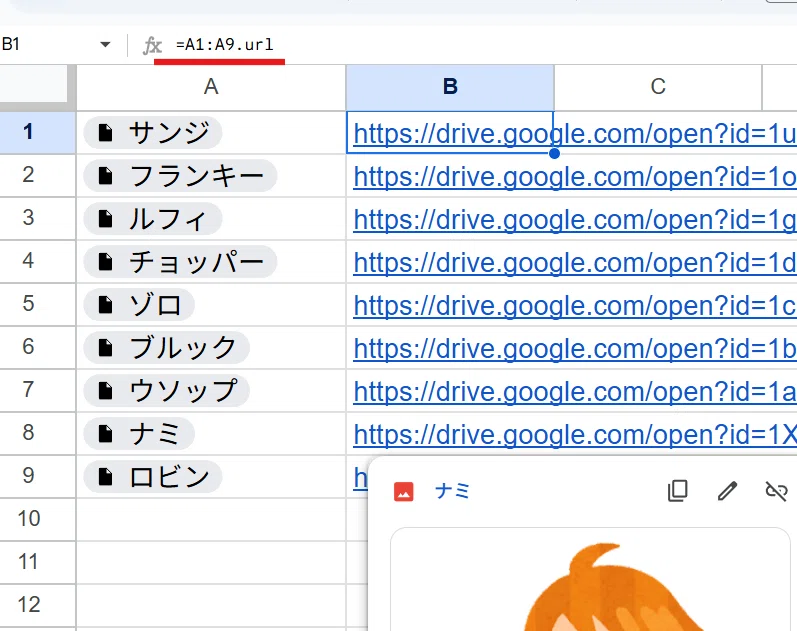797x631 pixels.
Task: Click the orange-haired image preview thumbnail
Action: 591,580
